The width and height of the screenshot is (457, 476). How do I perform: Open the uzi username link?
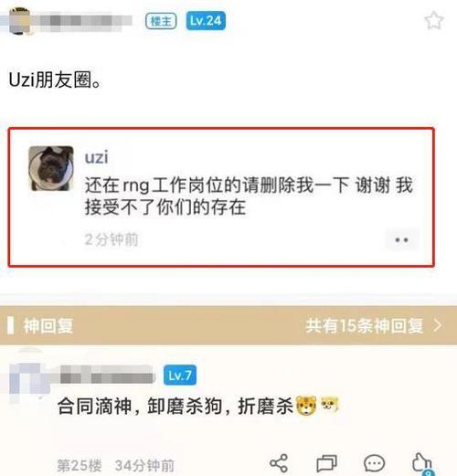coord(96,157)
